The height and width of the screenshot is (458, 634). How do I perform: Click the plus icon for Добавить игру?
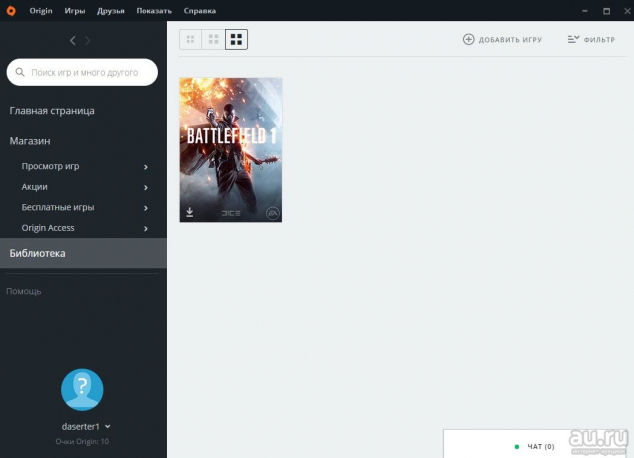(x=469, y=39)
